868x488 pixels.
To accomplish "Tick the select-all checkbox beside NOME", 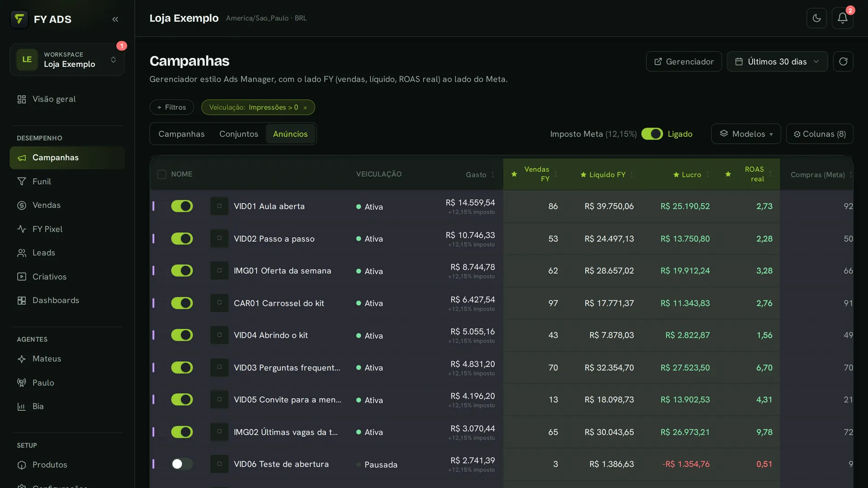I will (162, 174).
